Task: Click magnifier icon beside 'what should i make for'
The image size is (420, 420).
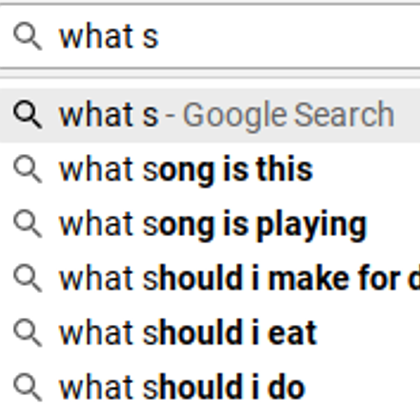Action: pos(28,279)
